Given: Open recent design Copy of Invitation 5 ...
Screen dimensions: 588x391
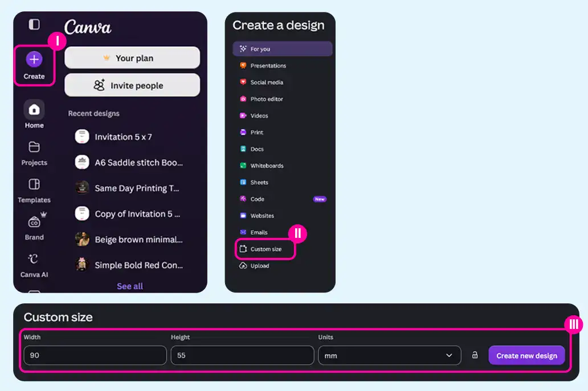Looking at the screenshot, I should click(x=128, y=214).
